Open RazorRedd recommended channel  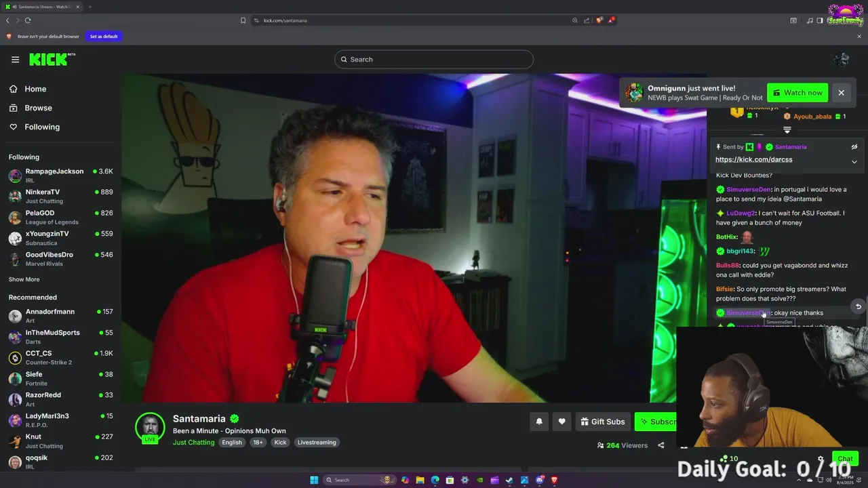click(60, 399)
